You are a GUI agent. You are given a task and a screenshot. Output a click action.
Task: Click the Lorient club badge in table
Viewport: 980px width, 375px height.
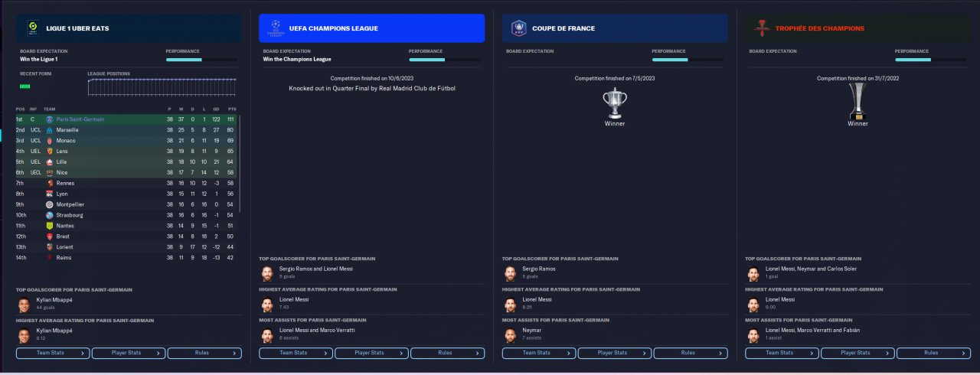click(x=50, y=247)
